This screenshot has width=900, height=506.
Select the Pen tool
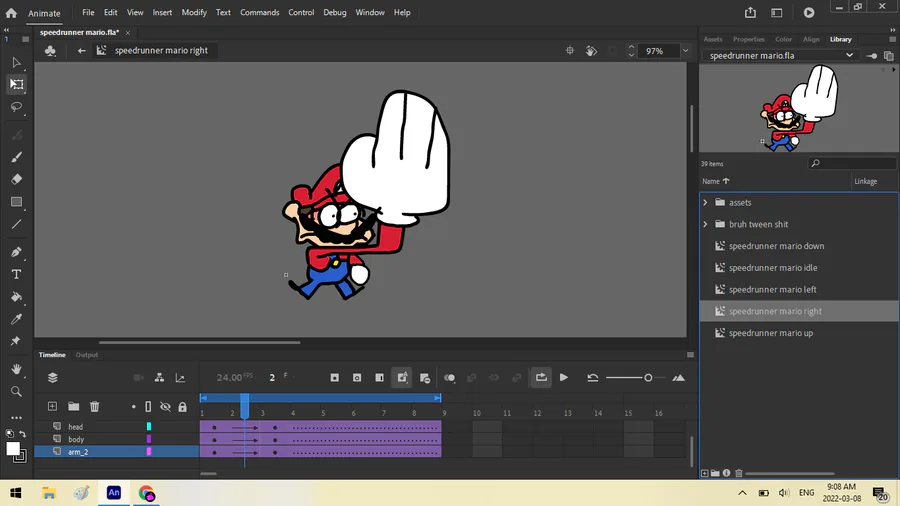16,252
